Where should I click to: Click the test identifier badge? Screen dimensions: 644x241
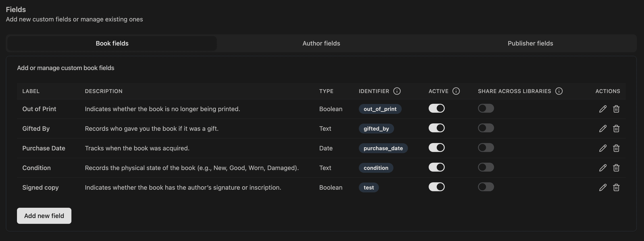coord(368,187)
